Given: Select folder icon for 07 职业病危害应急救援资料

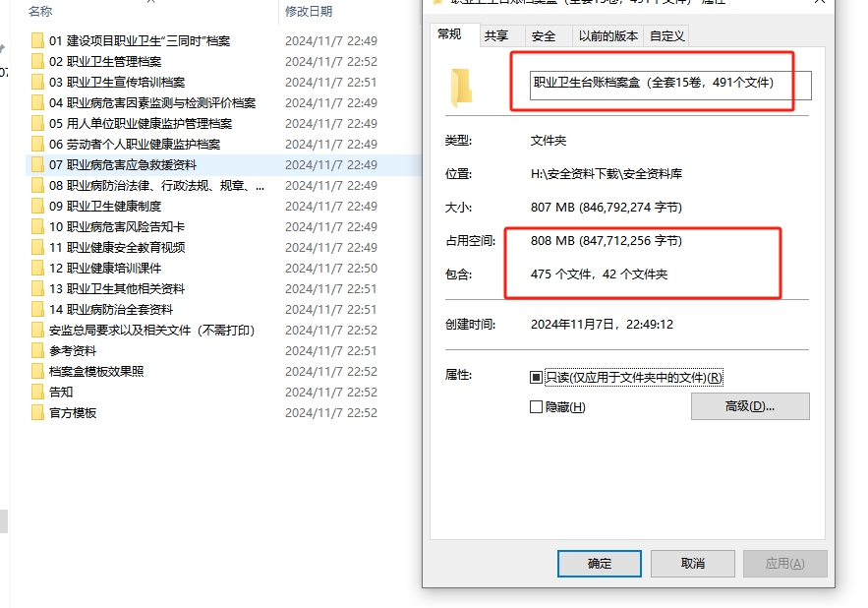Looking at the screenshot, I should coord(37,164).
